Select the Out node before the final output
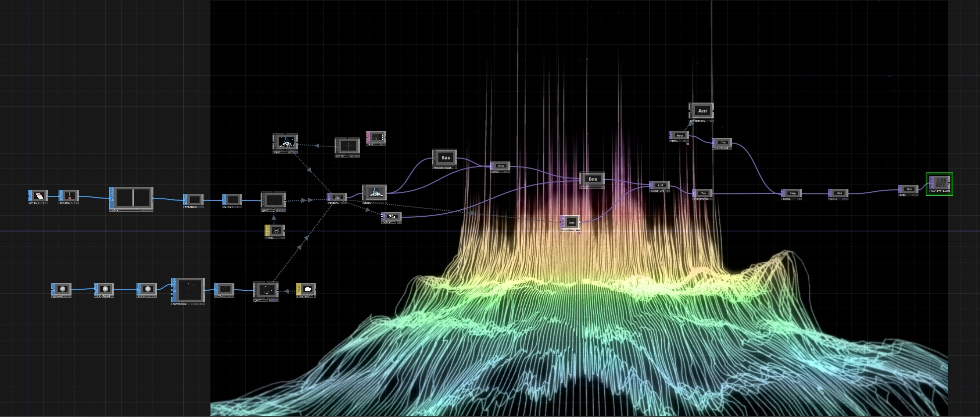The width and height of the screenshot is (980, 417). click(909, 189)
